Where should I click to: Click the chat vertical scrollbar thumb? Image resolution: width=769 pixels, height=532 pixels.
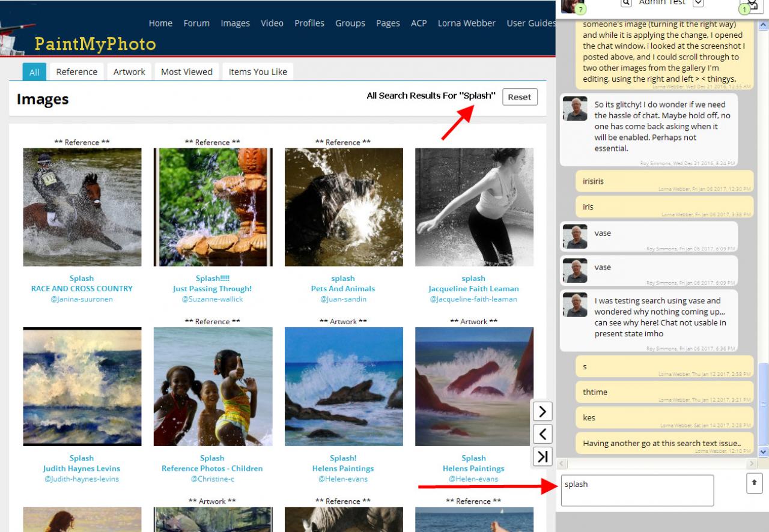click(x=764, y=405)
